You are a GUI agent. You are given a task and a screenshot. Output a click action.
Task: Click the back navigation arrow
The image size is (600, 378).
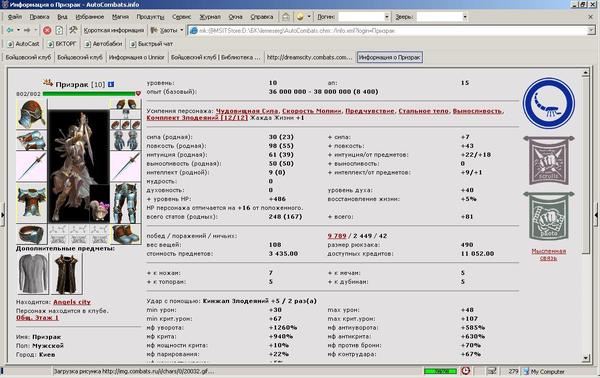[10, 30]
